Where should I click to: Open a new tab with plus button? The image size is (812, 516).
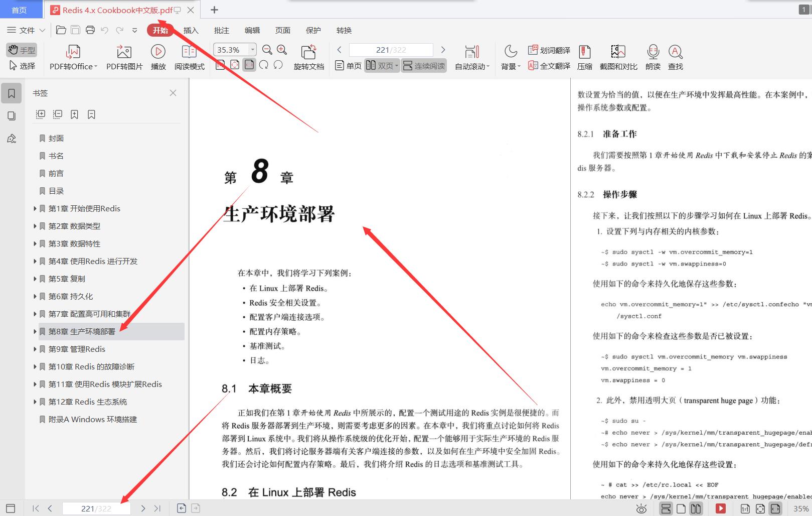tap(214, 10)
